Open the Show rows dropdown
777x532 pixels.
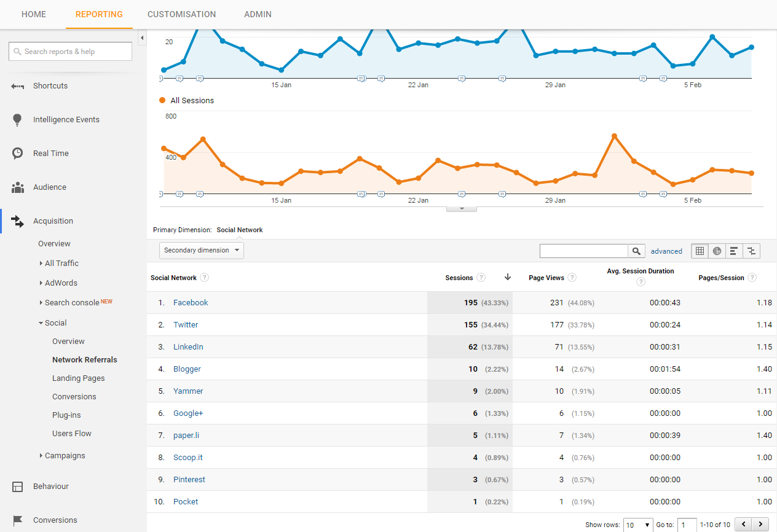click(638, 525)
